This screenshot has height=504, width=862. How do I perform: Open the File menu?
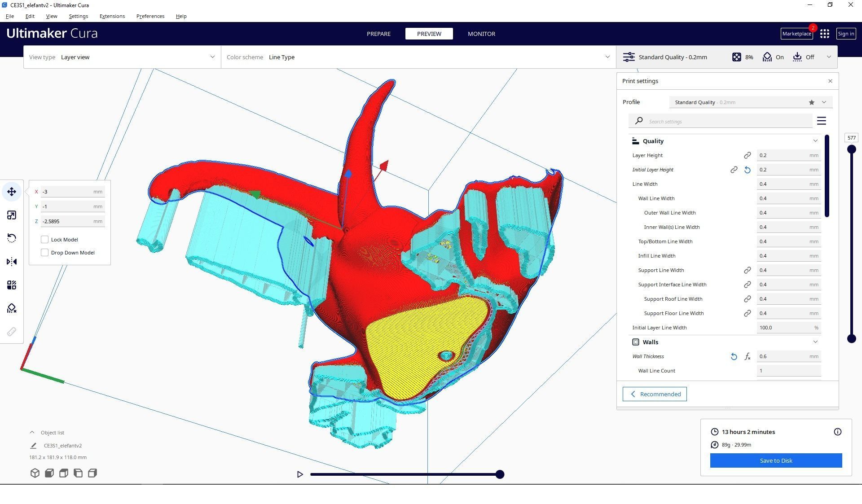click(x=10, y=16)
